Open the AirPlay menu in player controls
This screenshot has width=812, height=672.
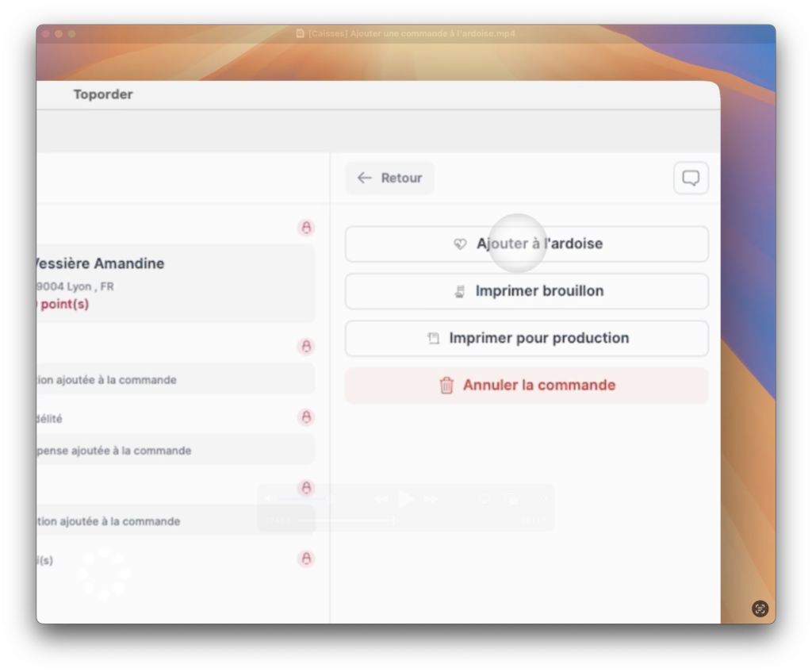tap(485, 499)
